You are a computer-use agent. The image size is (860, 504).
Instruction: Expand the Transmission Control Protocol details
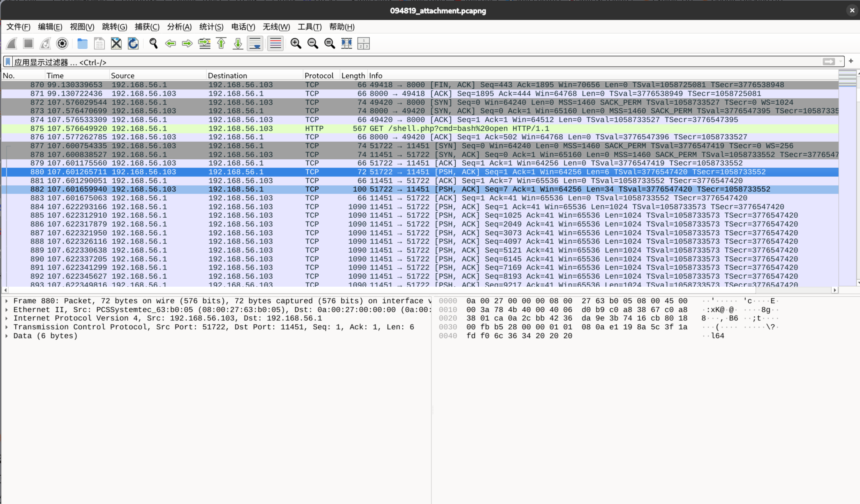coord(6,327)
